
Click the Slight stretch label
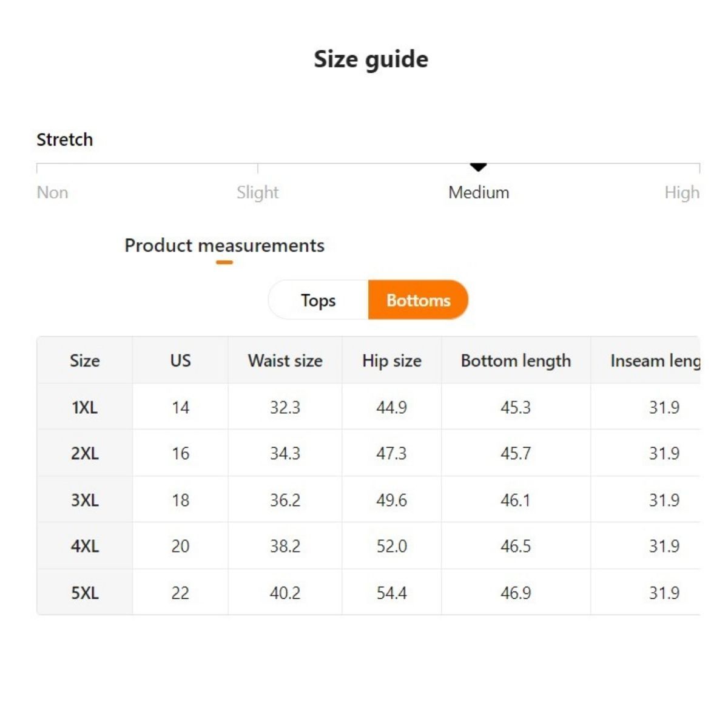257,193
